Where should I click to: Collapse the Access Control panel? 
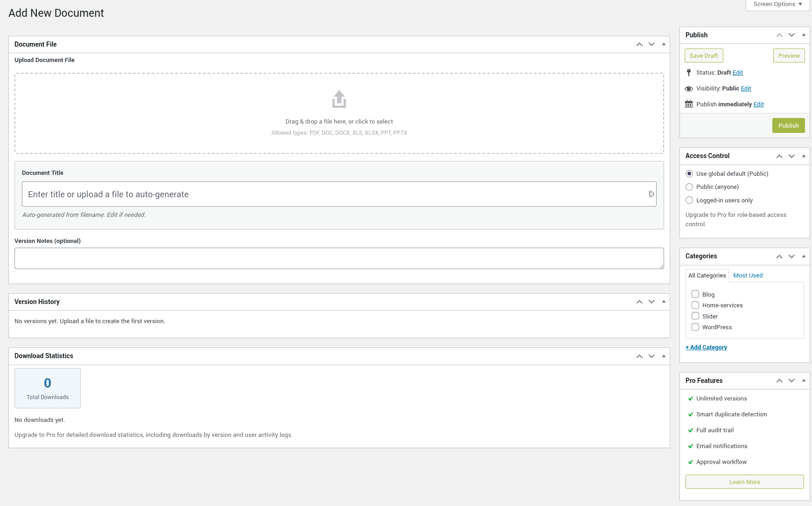tap(804, 156)
